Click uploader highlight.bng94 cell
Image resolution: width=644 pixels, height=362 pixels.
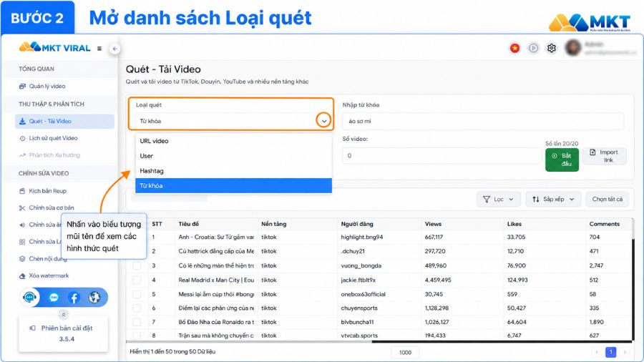click(361, 238)
